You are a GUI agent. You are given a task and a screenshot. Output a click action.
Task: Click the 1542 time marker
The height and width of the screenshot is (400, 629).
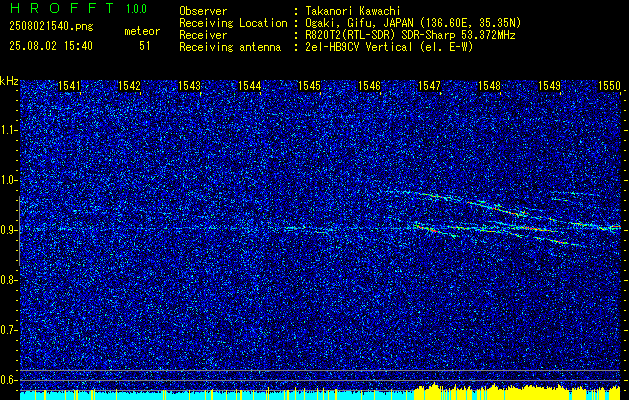(130, 86)
